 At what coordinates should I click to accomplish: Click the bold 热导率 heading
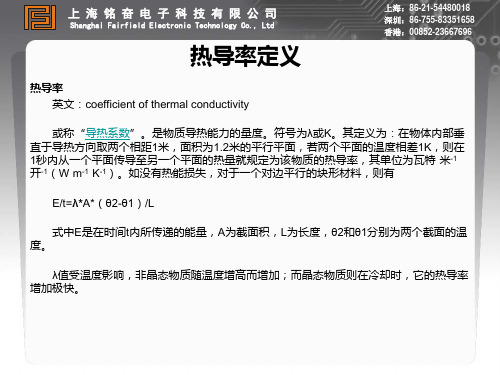pos(46,88)
